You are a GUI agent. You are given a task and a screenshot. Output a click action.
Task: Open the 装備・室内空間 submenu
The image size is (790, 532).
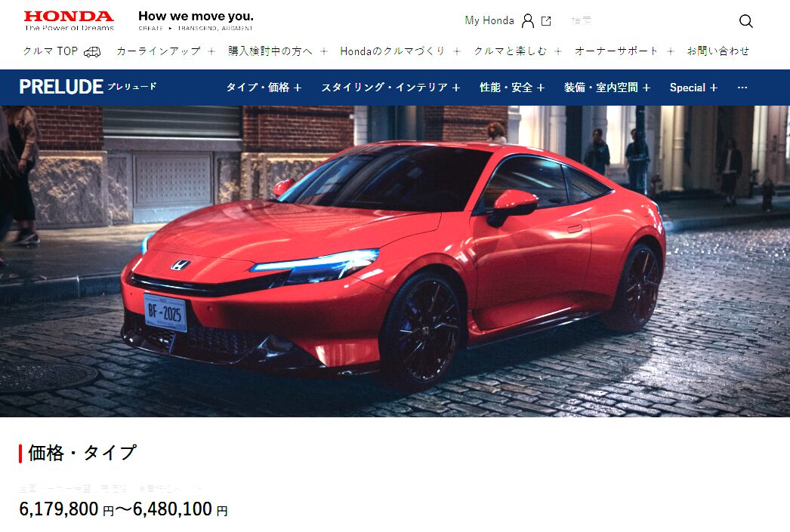(x=607, y=88)
